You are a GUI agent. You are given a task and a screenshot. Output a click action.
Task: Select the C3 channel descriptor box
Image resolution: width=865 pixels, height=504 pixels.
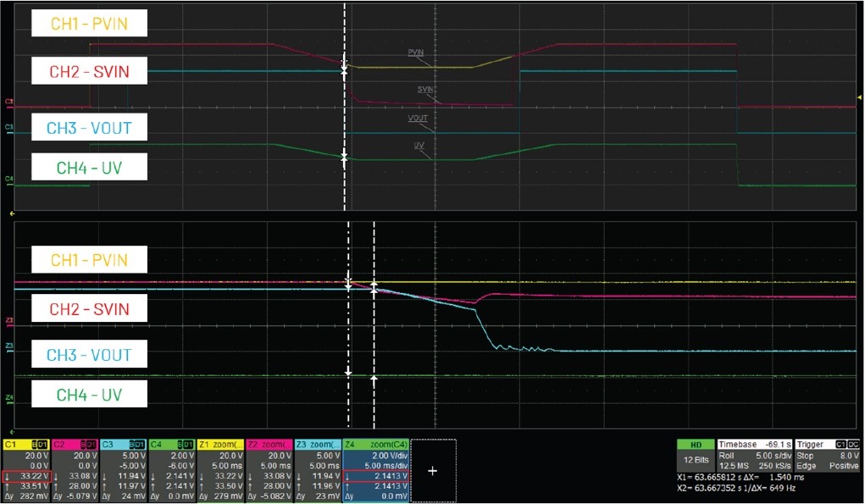[122, 444]
